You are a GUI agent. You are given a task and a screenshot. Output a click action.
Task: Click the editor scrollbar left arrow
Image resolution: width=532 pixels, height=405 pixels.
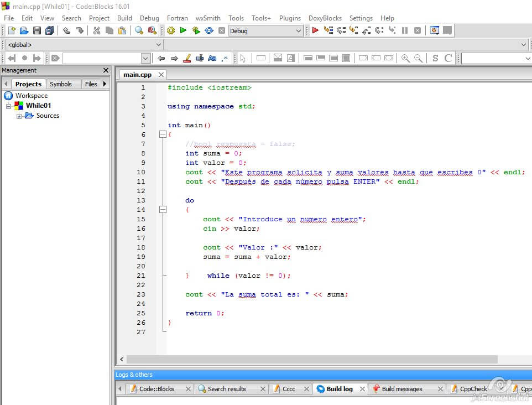[x=122, y=359]
